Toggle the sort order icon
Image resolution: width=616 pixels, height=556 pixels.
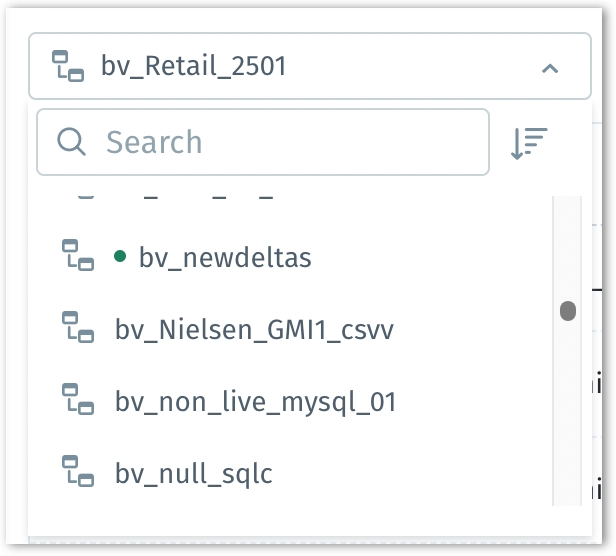click(529, 143)
